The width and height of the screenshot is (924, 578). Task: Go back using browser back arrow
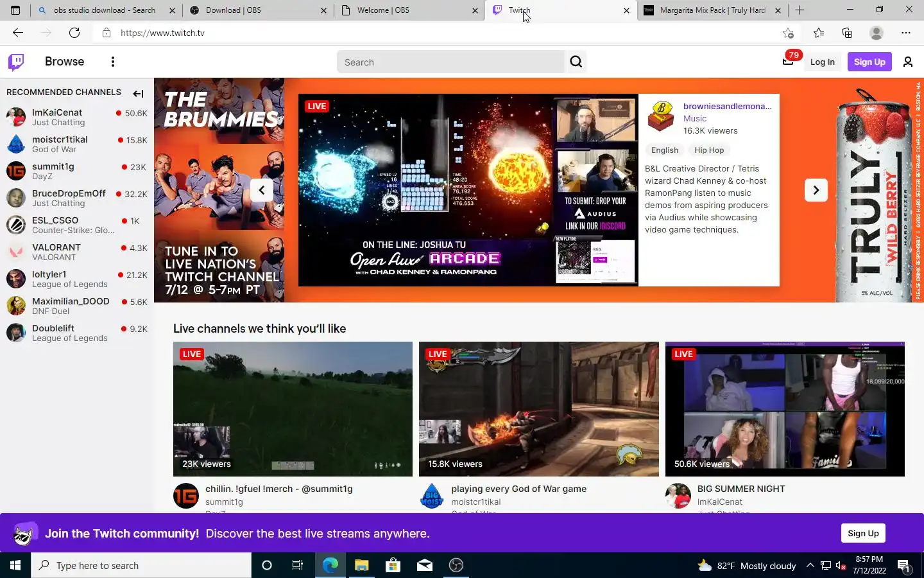click(x=18, y=33)
